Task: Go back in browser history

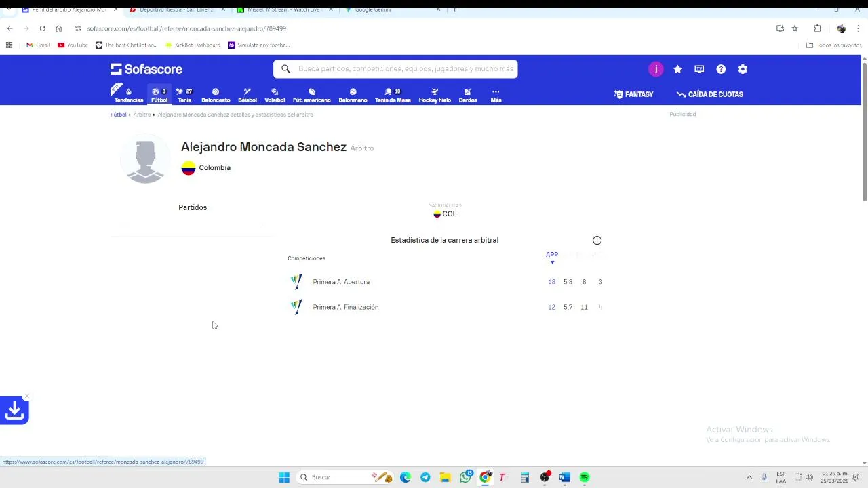Action: 9,28
